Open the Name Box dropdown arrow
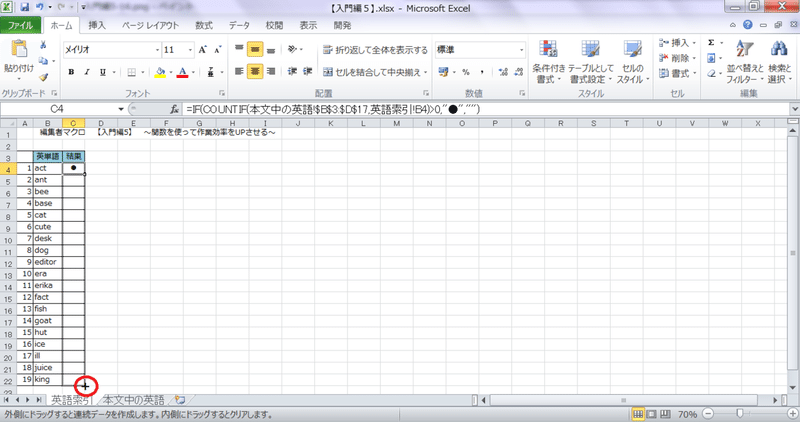 coord(121,109)
